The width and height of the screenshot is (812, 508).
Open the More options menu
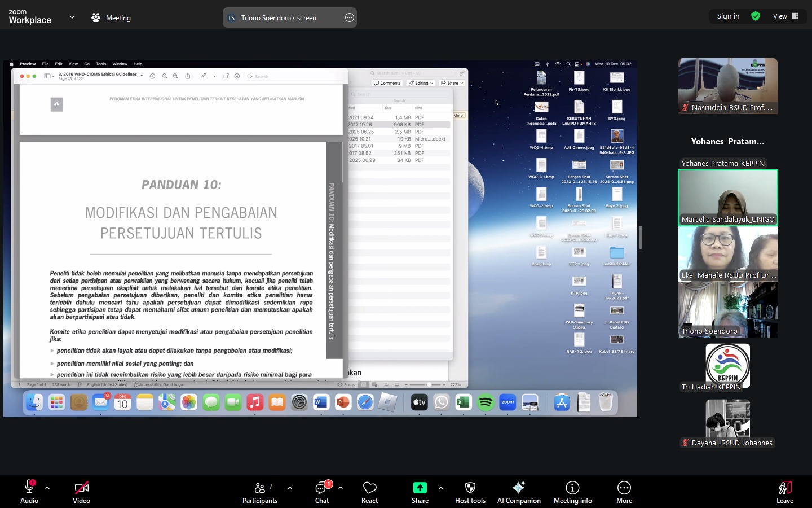[624, 491]
